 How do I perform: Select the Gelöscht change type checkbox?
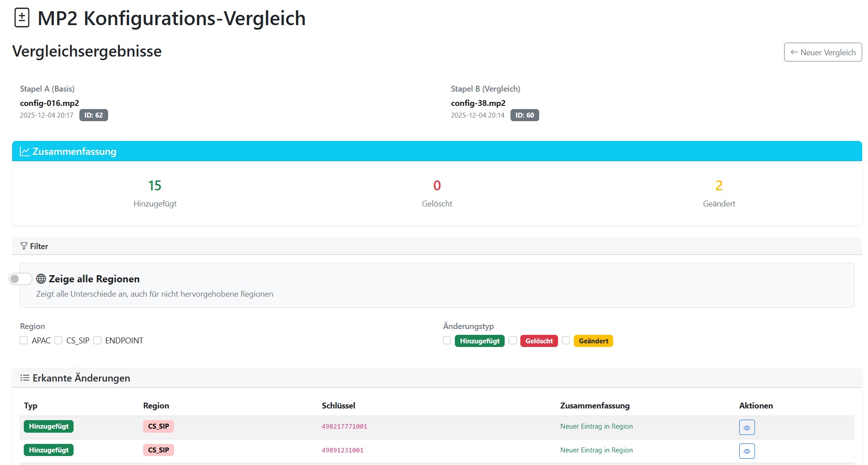tap(513, 341)
